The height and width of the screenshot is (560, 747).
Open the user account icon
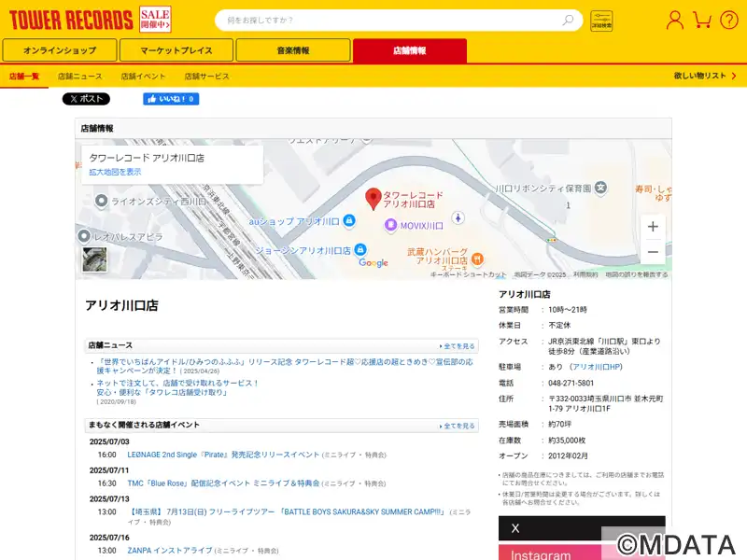(674, 20)
